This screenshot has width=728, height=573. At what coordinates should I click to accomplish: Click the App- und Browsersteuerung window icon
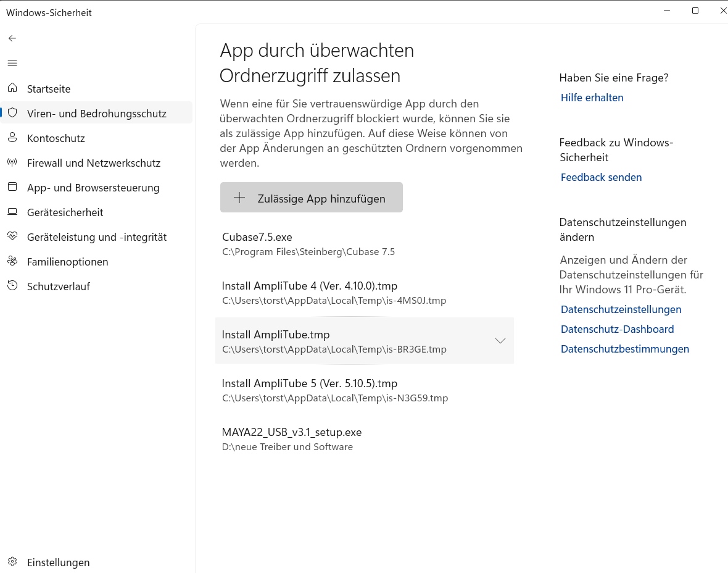(12, 186)
